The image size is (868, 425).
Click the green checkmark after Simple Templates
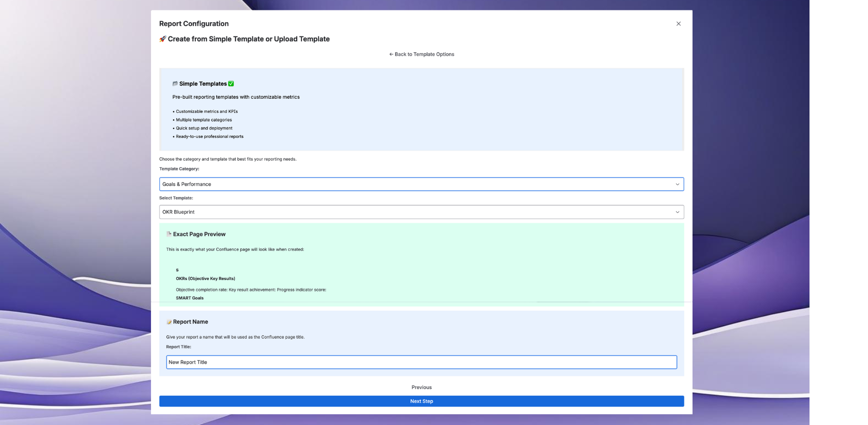tap(231, 84)
